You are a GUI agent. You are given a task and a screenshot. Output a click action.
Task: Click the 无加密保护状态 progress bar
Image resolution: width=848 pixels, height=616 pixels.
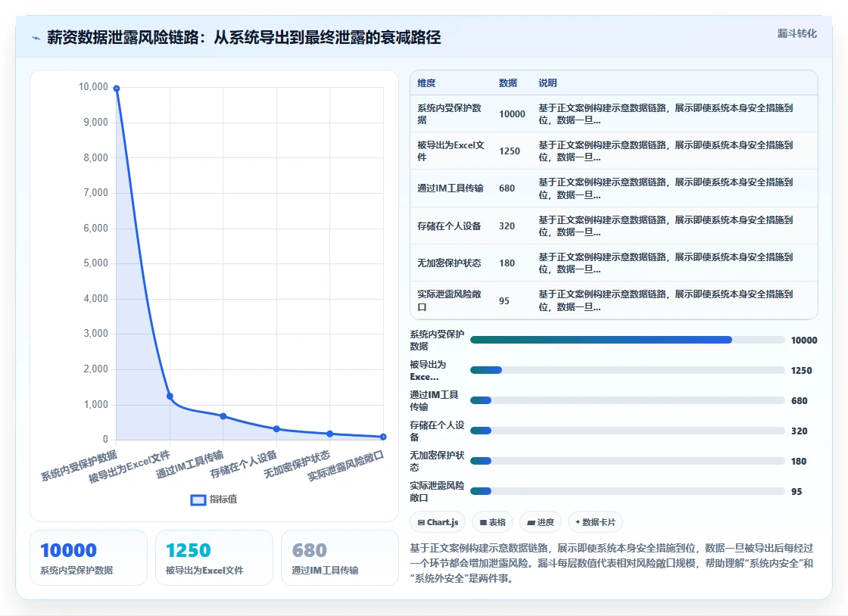click(628, 461)
